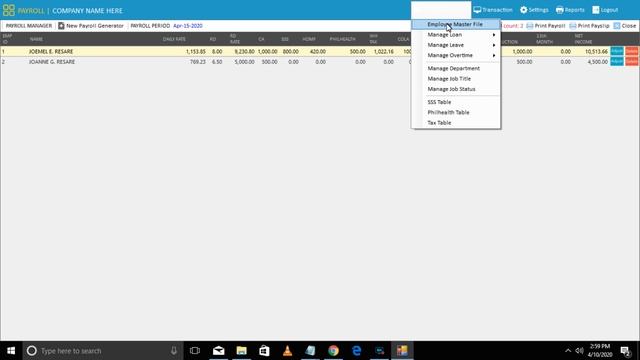Open Task View from the taskbar
Screen dimensions: 640x360
(x=195, y=351)
